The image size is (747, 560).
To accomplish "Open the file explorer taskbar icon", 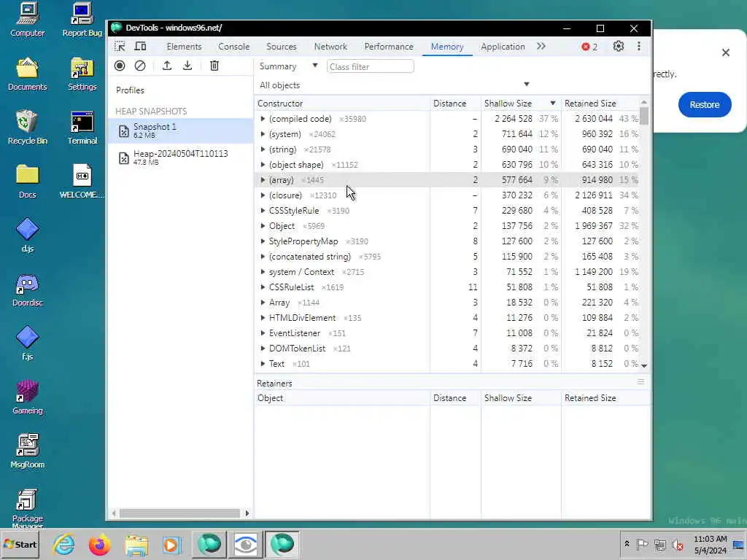I will tap(136, 544).
